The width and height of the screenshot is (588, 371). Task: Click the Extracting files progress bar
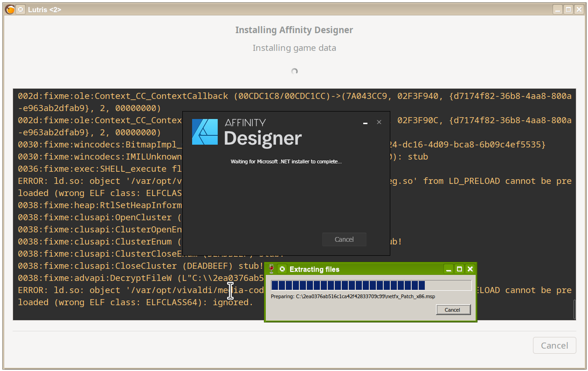371,286
